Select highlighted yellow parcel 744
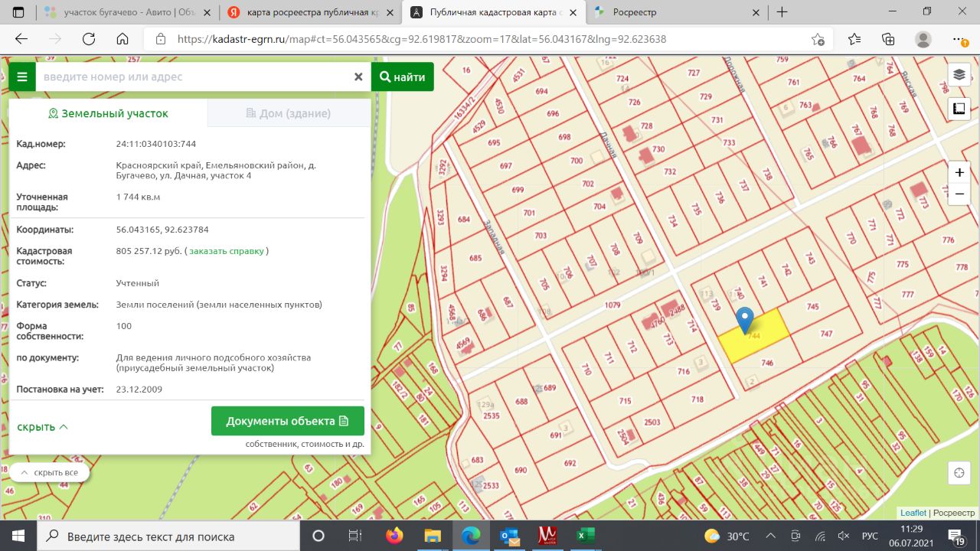This screenshot has width=980, height=551. coord(754,337)
